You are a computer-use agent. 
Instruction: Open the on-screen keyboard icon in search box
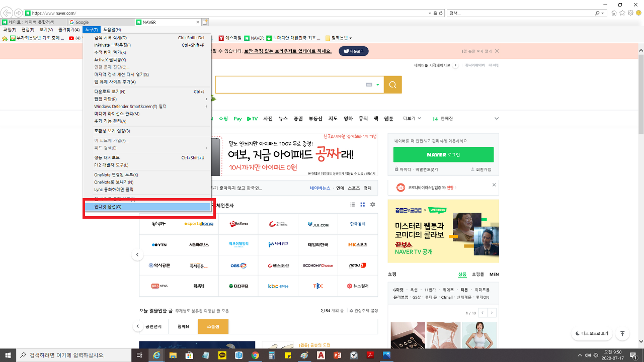(369, 85)
